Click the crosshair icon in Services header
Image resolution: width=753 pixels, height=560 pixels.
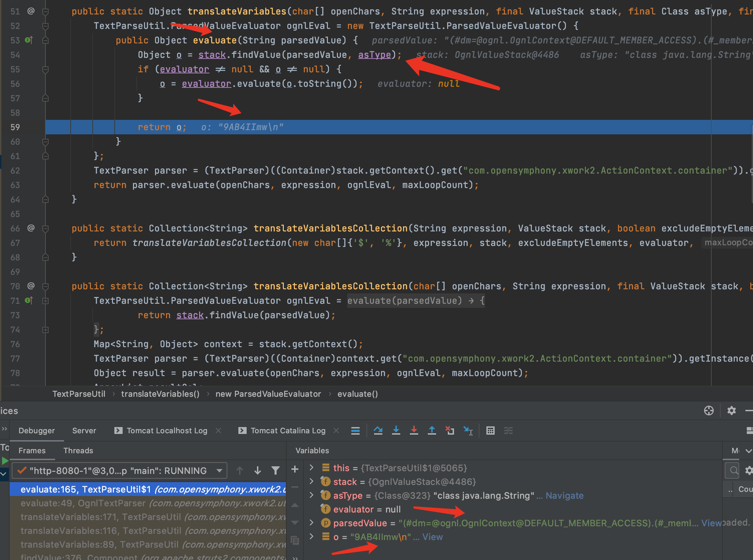[x=709, y=411]
